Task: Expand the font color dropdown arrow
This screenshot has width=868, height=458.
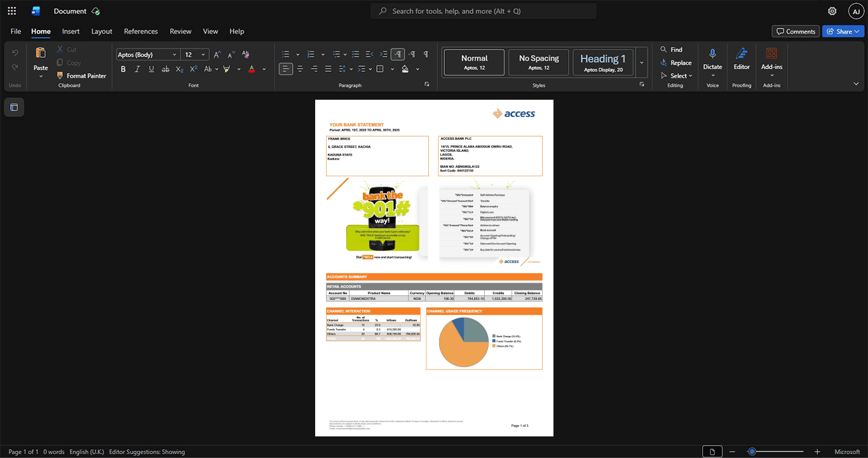Action: pos(264,69)
